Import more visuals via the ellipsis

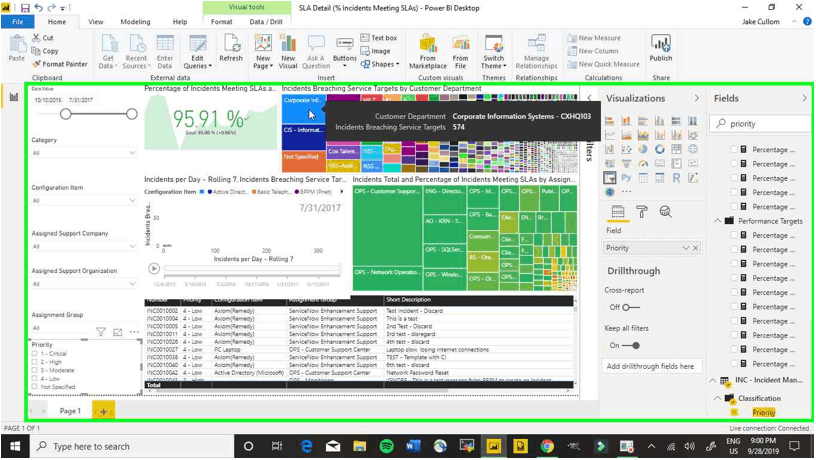point(627,191)
